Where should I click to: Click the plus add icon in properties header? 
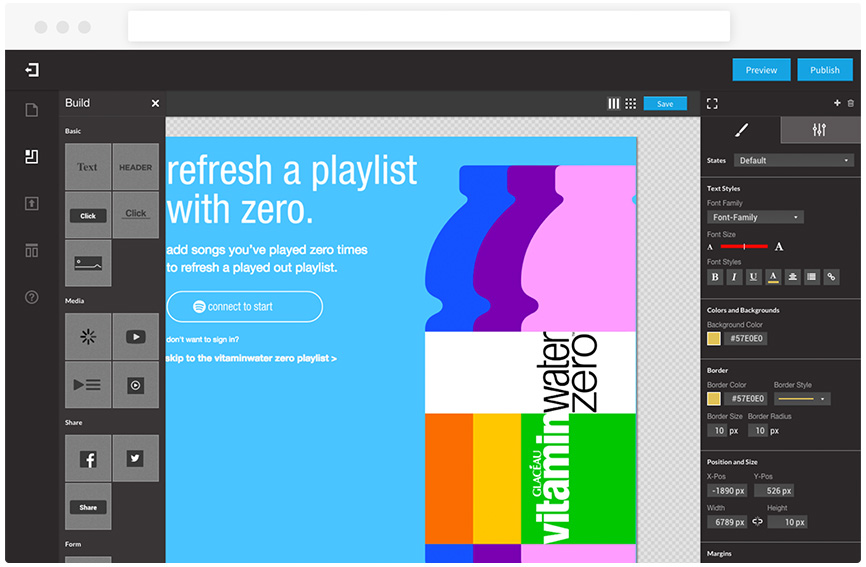tap(837, 103)
